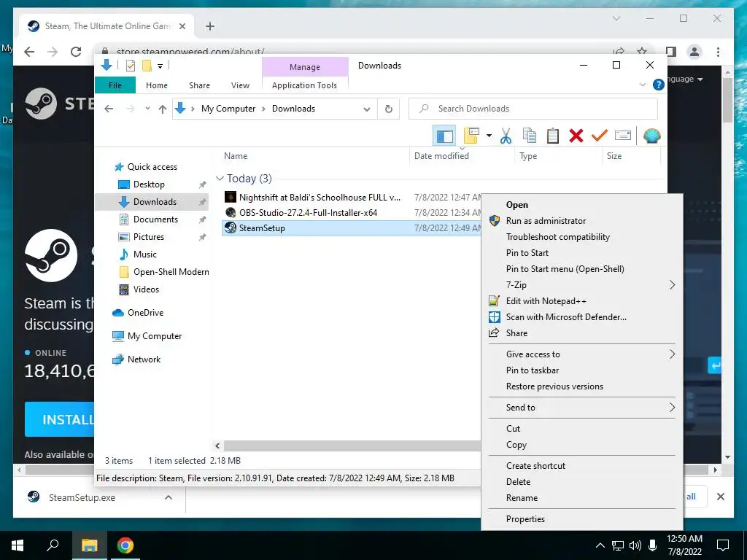Open SteamSetup.exe download options arrow in Chrome

coord(169,497)
